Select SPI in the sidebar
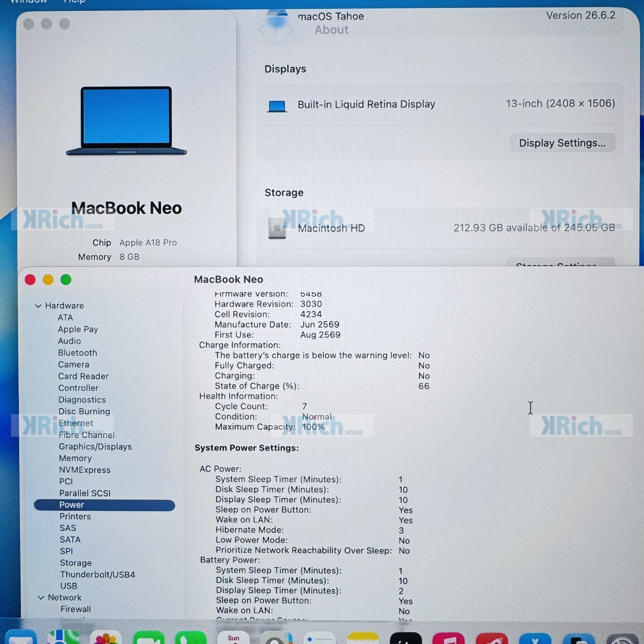 66,551
